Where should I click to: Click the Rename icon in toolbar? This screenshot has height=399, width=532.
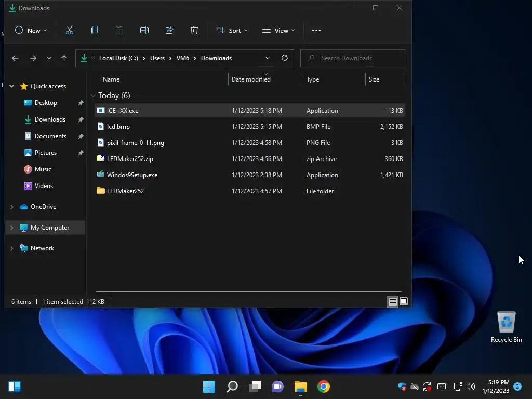click(x=144, y=30)
